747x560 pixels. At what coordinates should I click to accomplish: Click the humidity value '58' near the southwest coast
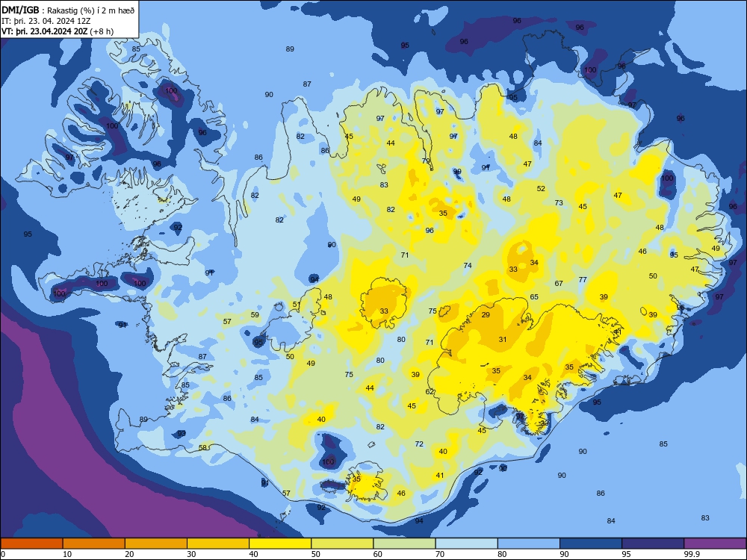click(203, 447)
